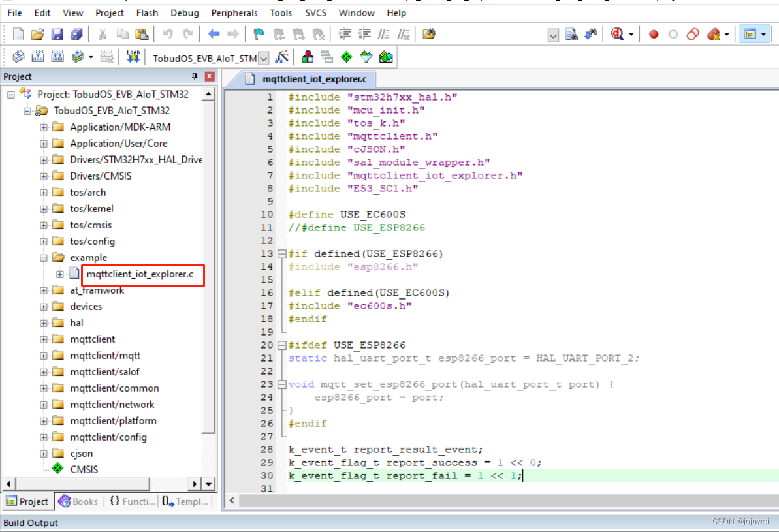
Task: Redo the last undone edit
Action: pyautogui.click(x=188, y=34)
